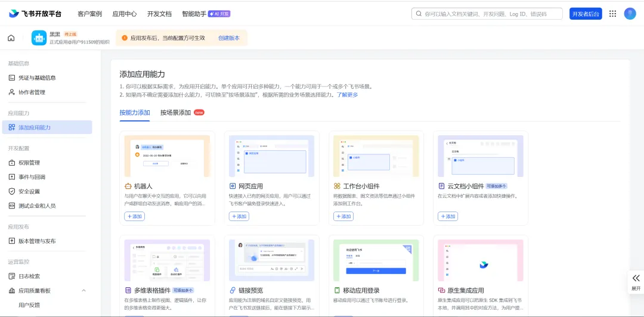This screenshot has height=317, width=644.
Task: Click the 开发者后台 button
Action: pyautogui.click(x=586, y=14)
